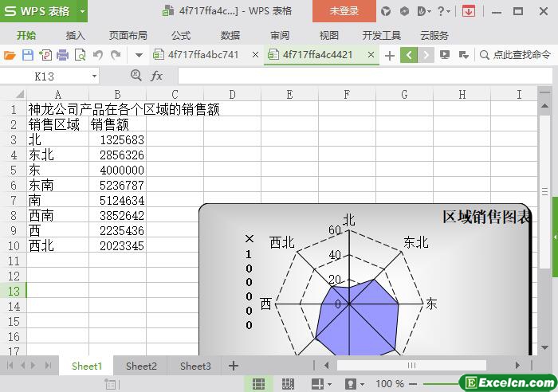
Task: Add a new document tab
Action: tap(390, 56)
